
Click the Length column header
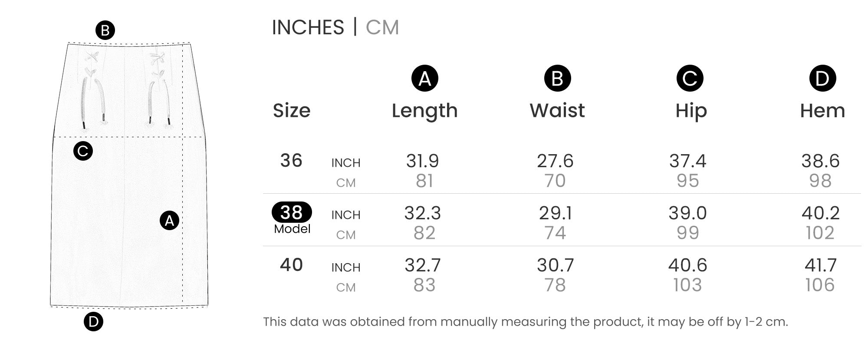tap(424, 111)
